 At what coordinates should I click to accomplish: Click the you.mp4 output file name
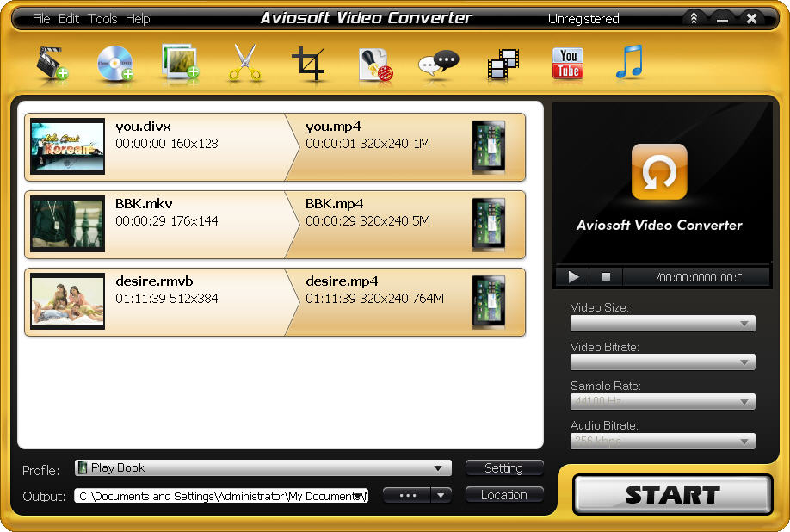tap(333, 127)
